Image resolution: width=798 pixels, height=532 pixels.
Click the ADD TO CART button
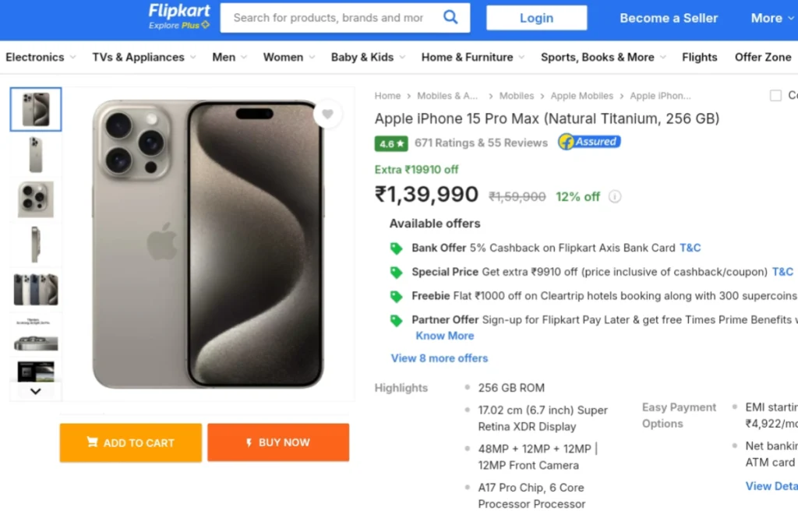point(131,442)
